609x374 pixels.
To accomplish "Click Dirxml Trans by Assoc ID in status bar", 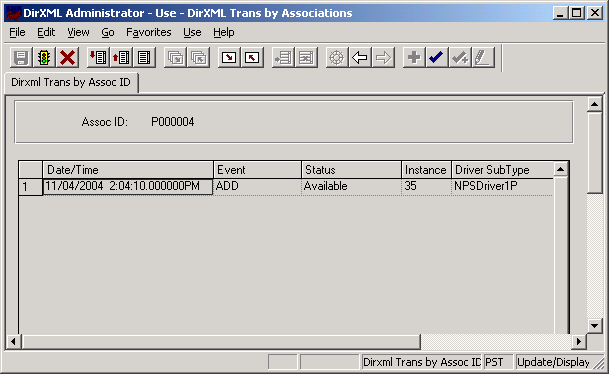I will click(422, 362).
